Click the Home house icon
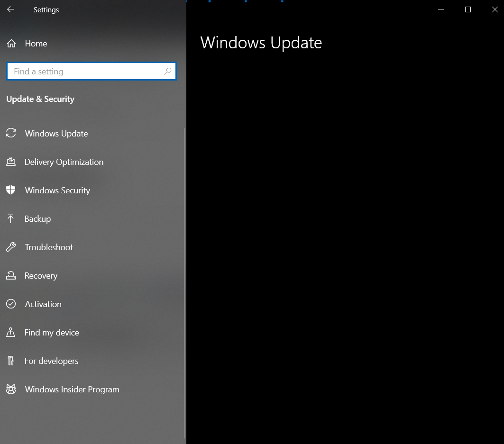Viewport: 504px width, 444px height. pyautogui.click(x=11, y=44)
